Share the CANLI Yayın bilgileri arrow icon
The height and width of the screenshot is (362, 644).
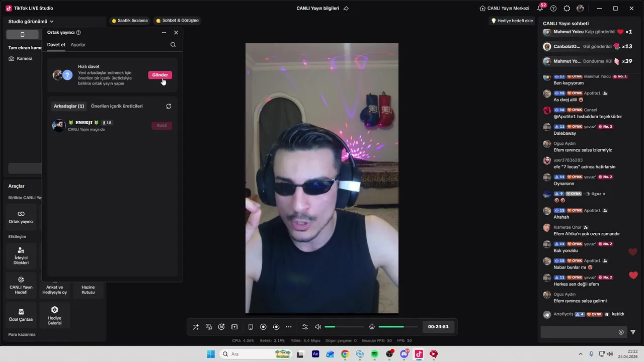[346, 8]
